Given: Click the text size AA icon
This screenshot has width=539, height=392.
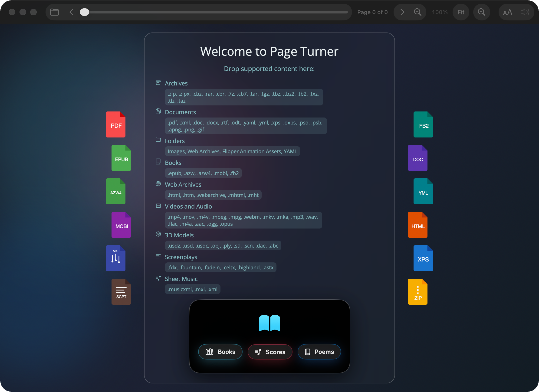Looking at the screenshot, I should coord(508,12).
